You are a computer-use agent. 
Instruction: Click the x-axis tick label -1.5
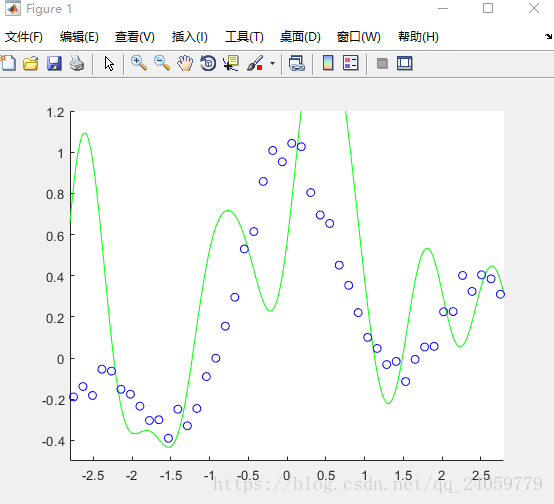pos(171,476)
